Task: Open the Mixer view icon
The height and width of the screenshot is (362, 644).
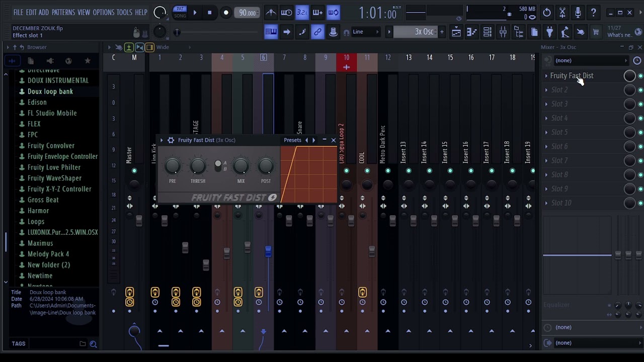Action: 503,32
